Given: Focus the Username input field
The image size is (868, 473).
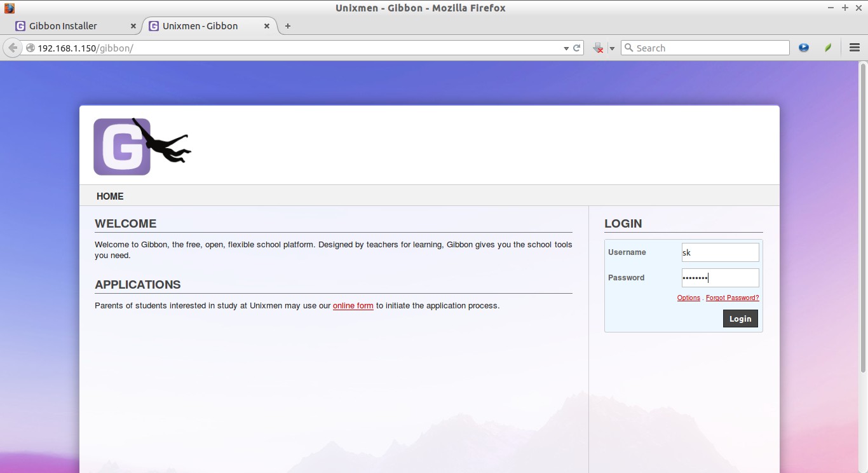Looking at the screenshot, I should (x=720, y=252).
